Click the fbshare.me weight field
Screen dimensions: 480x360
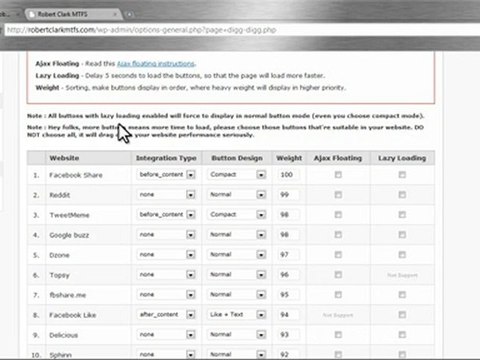pos(288,295)
